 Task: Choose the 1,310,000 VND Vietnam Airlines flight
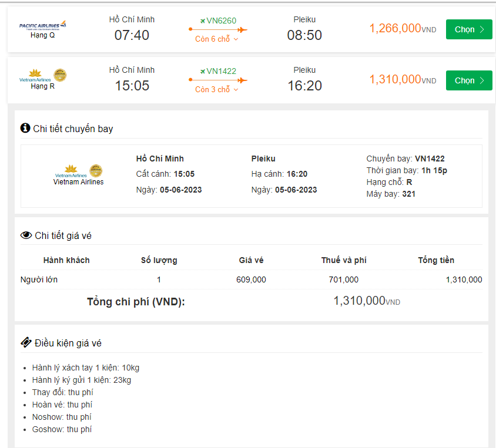tap(468, 80)
